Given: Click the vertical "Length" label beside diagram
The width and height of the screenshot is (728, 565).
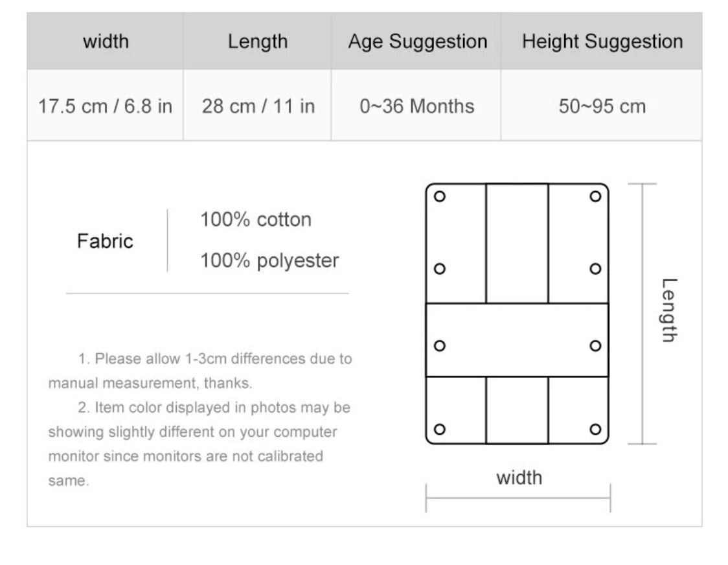Looking at the screenshot, I should click(668, 310).
